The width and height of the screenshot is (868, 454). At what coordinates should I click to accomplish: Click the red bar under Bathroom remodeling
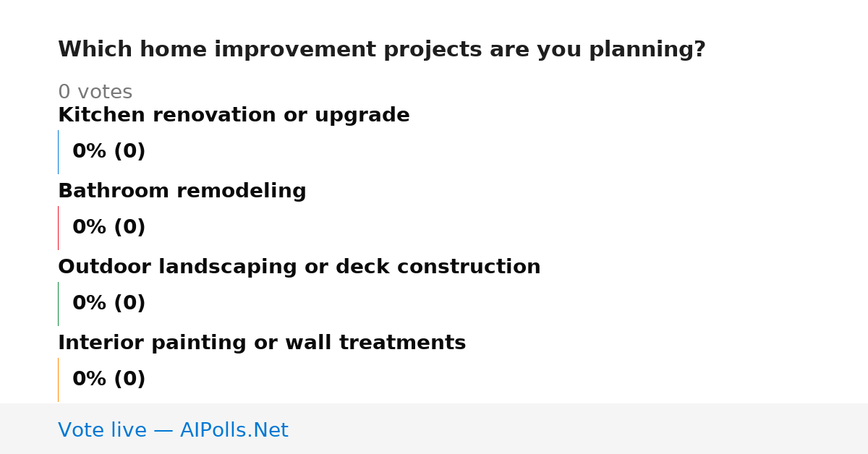click(58, 228)
